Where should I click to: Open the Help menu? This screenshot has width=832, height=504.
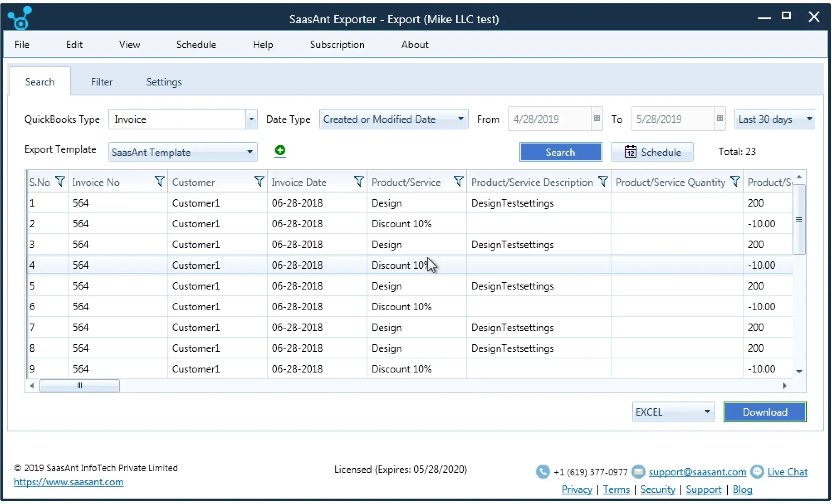[x=263, y=44]
